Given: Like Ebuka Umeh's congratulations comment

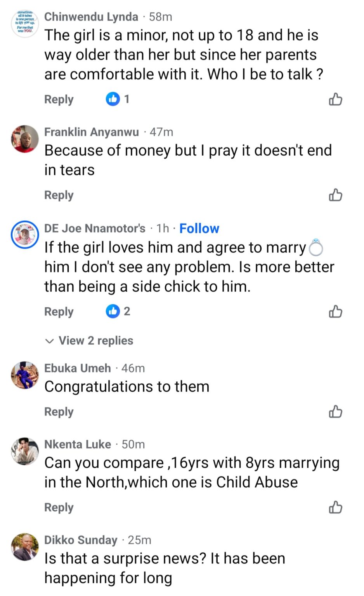Looking at the screenshot, I should click(336, 411).
